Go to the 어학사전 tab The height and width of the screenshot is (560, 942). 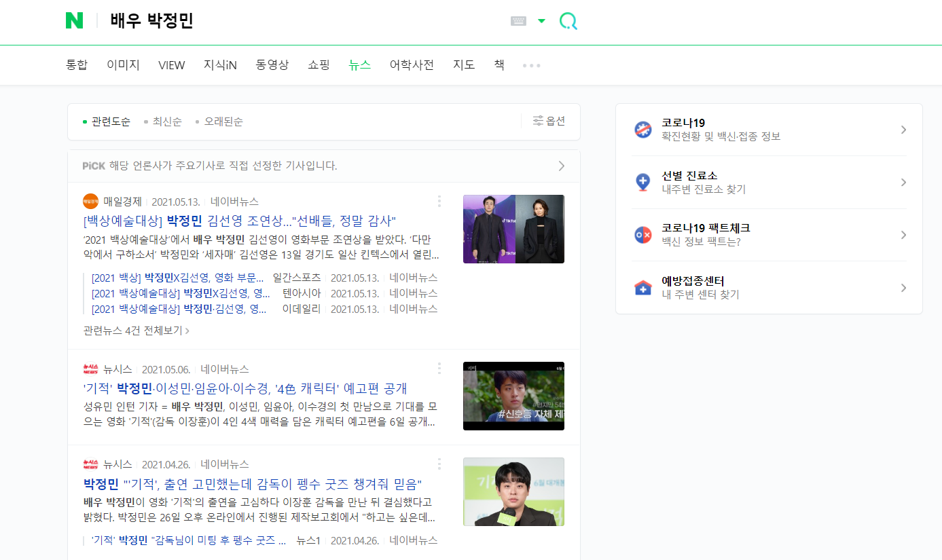[x=412, y=65]
